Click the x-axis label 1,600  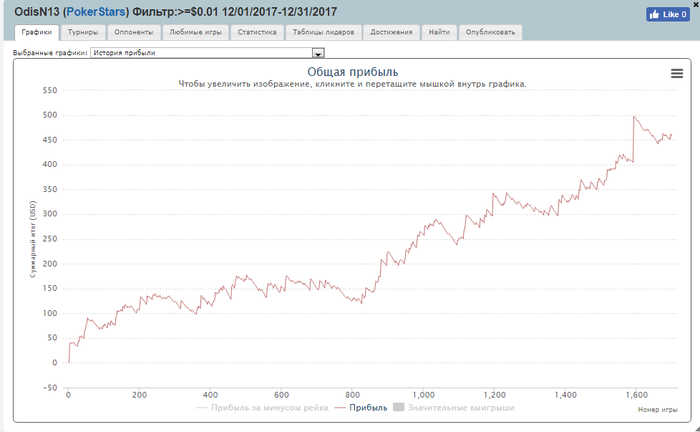click(637, 395)
